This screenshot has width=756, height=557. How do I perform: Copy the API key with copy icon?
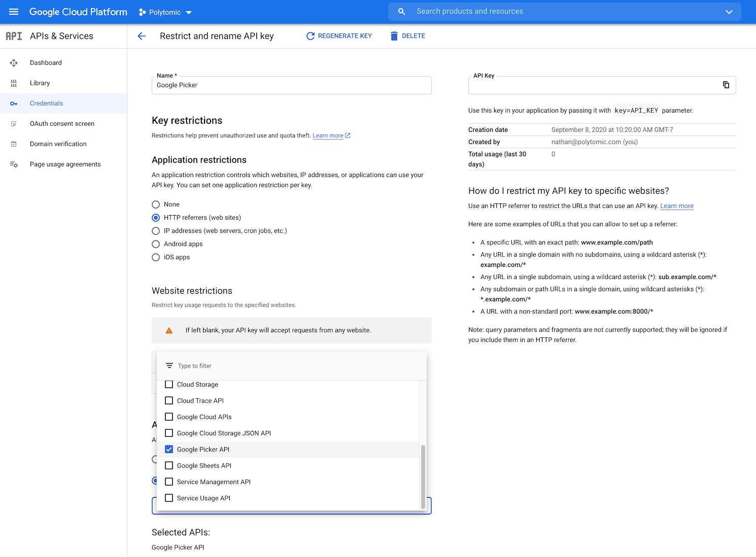(x=726, y=85)
